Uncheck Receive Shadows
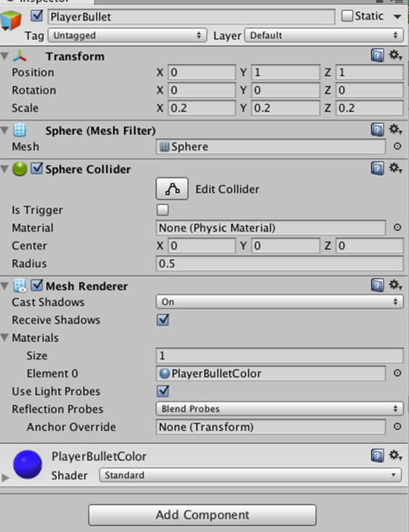The image size is (409, 532). point(163,319)
